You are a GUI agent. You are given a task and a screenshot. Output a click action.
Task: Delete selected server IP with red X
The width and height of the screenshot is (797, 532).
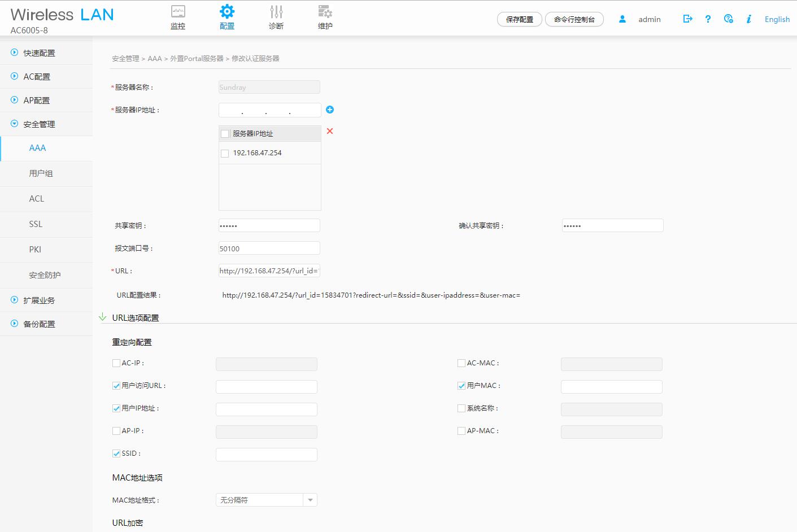pyautogui.click(x=330, y=131)
